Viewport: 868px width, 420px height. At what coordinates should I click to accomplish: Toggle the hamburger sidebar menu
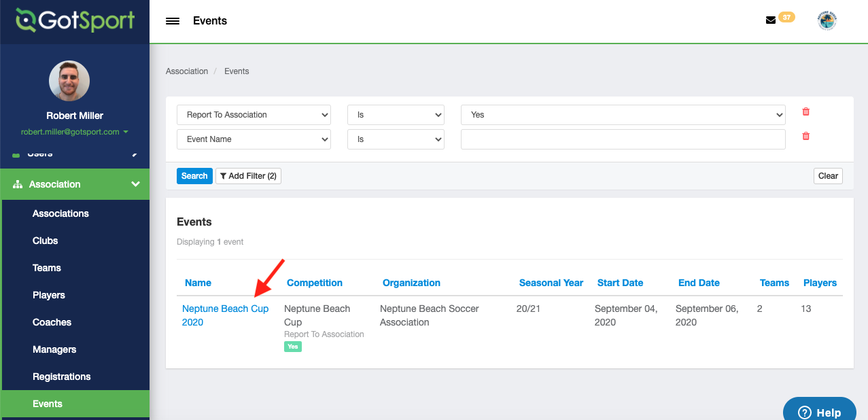pyautogui.click(x=173, y=21)
